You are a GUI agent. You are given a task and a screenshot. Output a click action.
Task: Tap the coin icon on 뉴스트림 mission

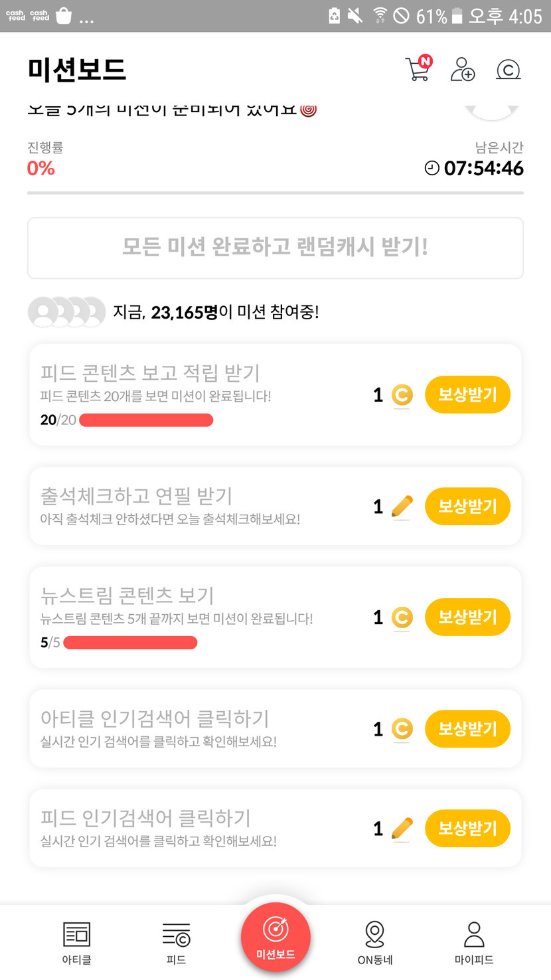coord(401,617)
